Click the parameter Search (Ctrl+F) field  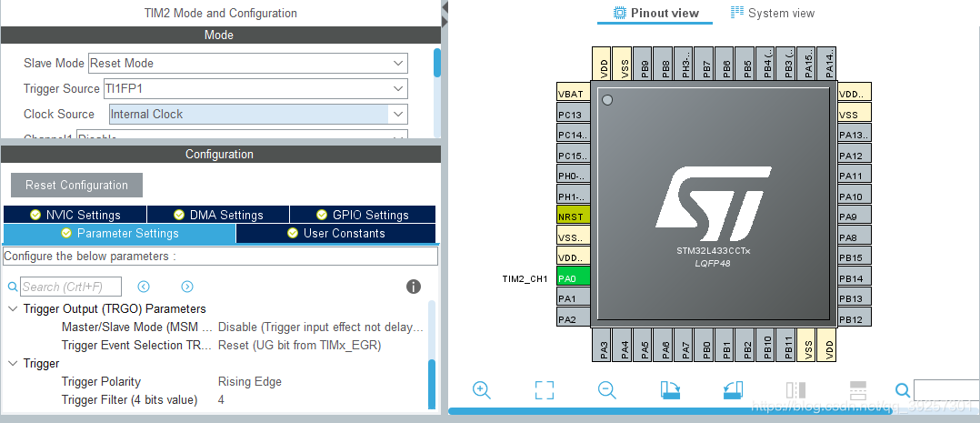(71, 287)
